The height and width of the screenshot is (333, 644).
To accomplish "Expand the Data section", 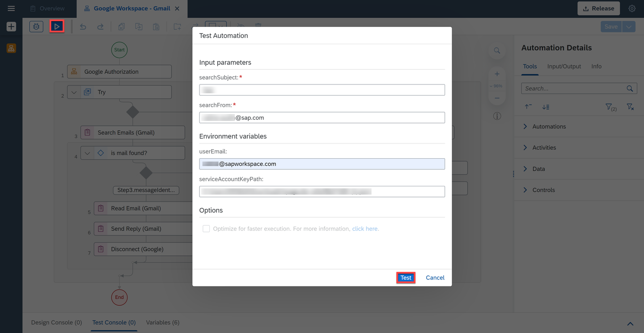I will (x=525, y=169).
